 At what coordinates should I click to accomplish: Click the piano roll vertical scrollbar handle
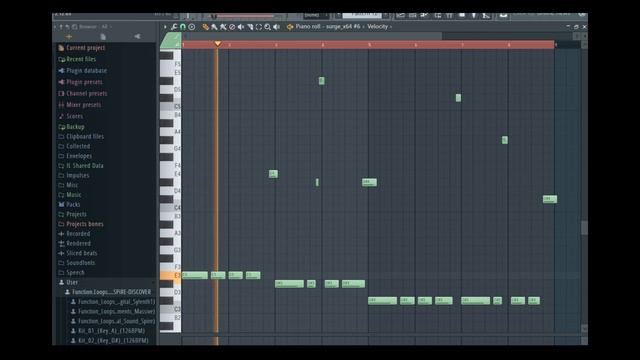584,228
